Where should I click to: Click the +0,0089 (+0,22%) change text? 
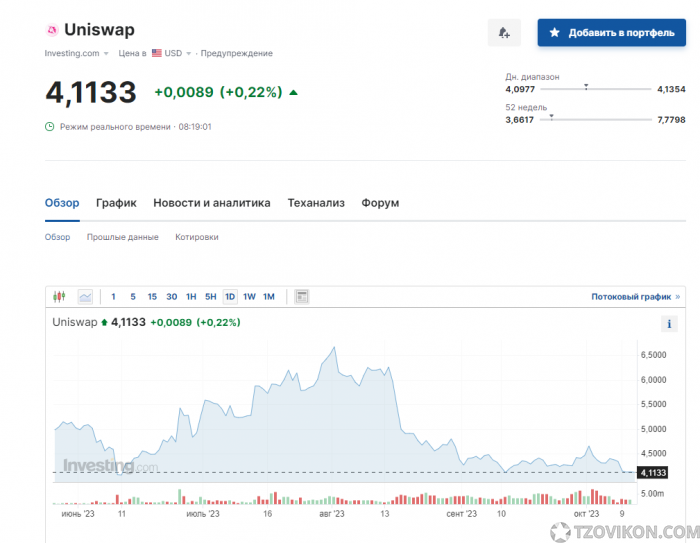tap(218, 92)
